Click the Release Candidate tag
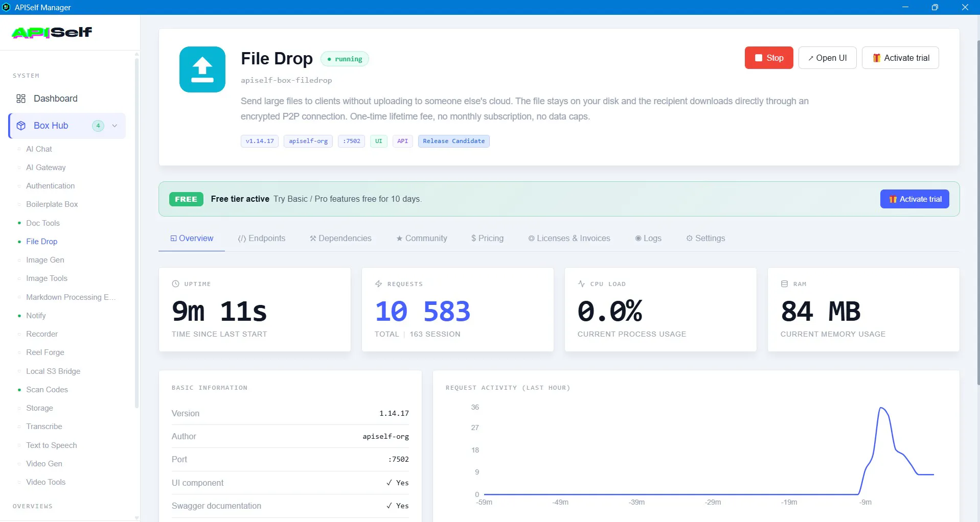 pos(454,141)
